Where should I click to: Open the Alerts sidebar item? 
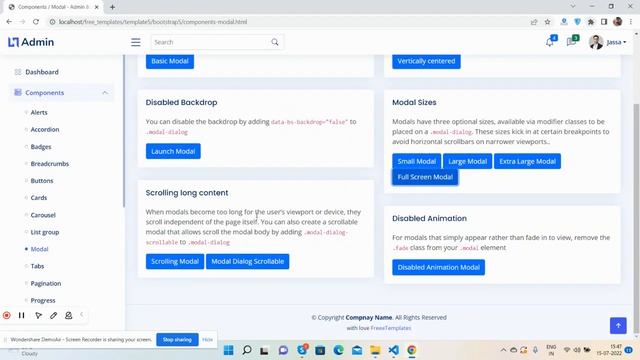(x=39, y=112)
